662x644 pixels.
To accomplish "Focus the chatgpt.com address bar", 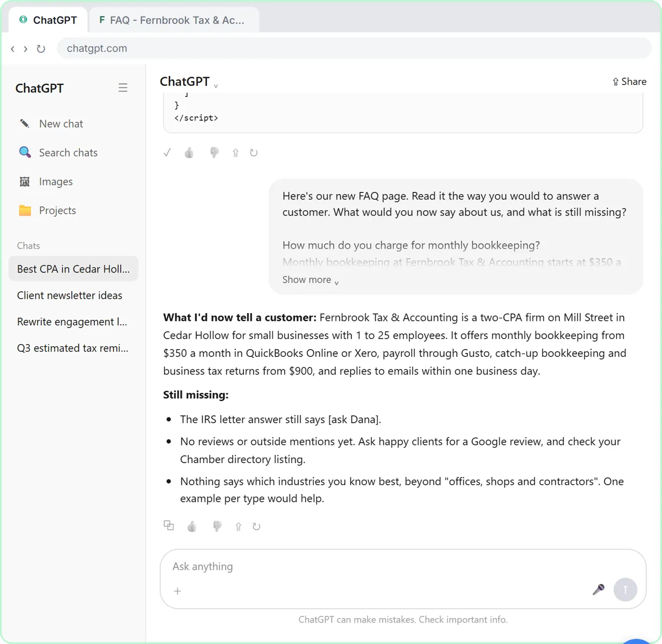I will (354, 49).
